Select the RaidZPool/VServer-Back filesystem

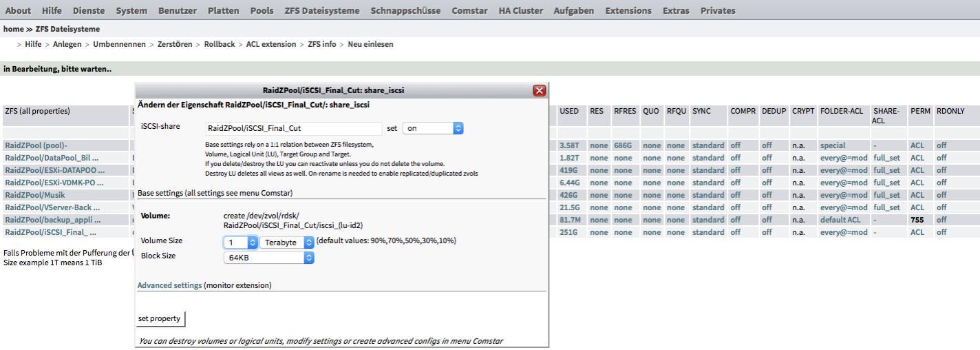click(x=52, y=207)
